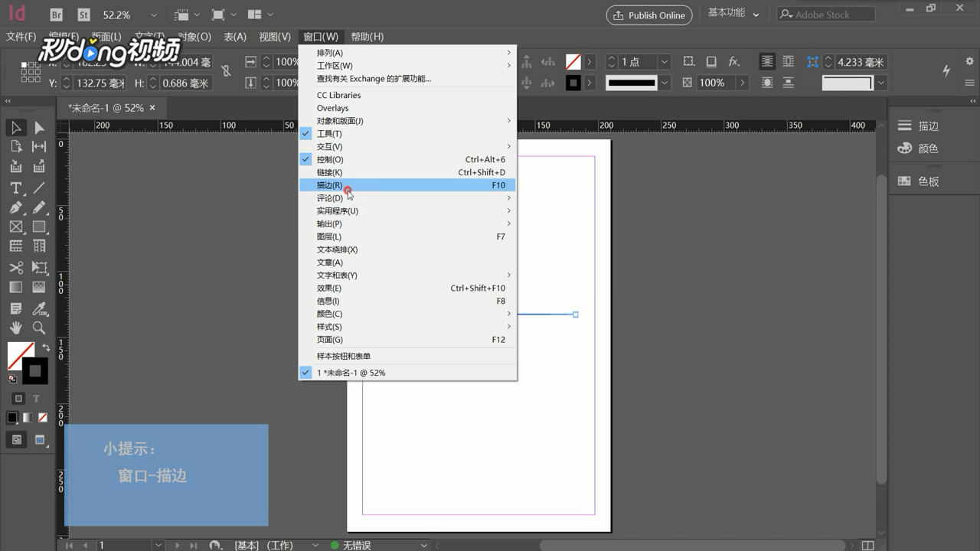Screen dimensions: 980x551
Task: Choose CC Libraries menu entry
Action: tap(407, 95)
